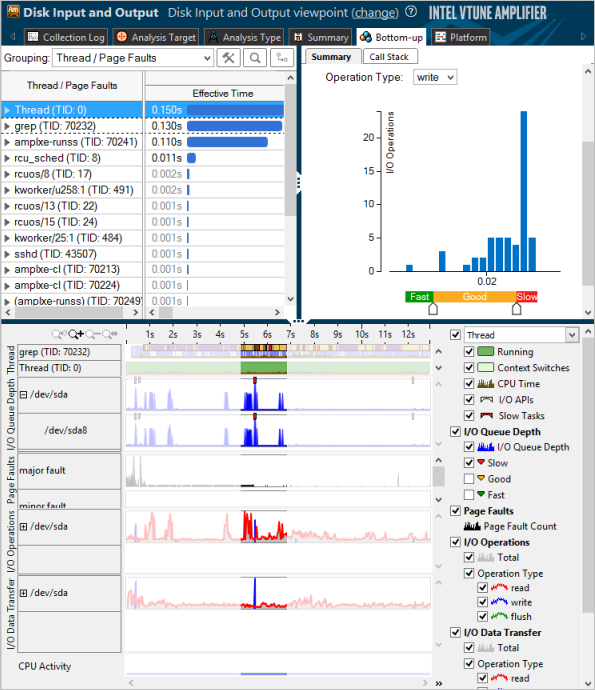Click the Thread / Page Faults column header
Screen dimensions: 595x690
coord(72,85)
